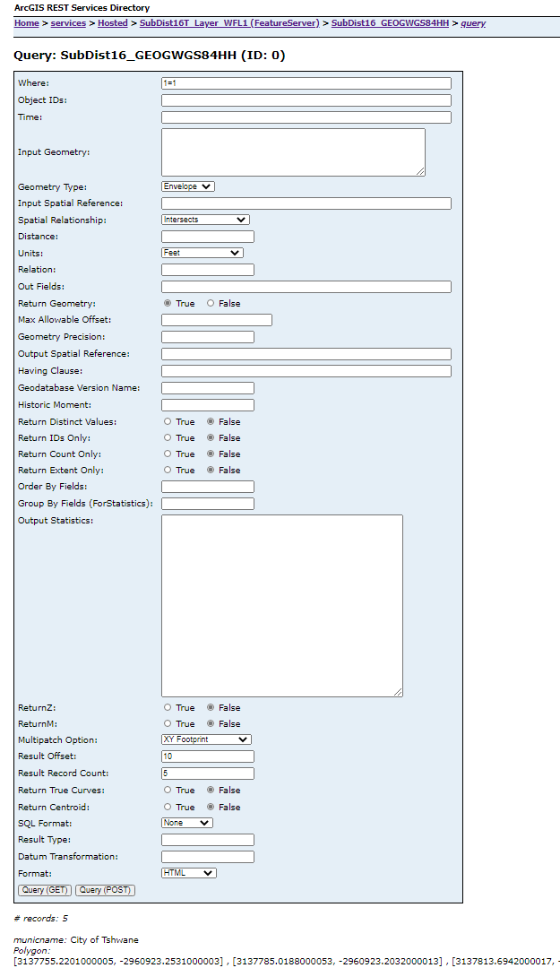Click the Result Offset field
The height and width of the screenshot is (968, 560).
point(208,756)
